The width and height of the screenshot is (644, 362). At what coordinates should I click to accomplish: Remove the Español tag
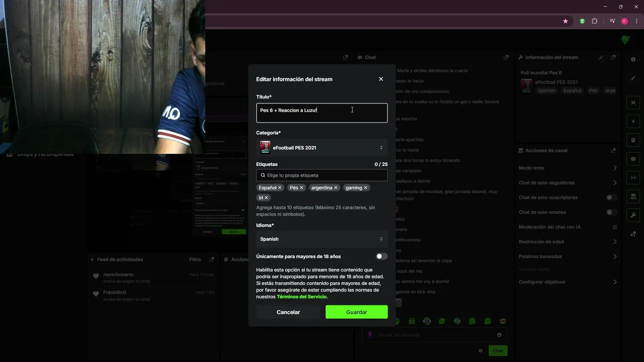pos(280,188)
